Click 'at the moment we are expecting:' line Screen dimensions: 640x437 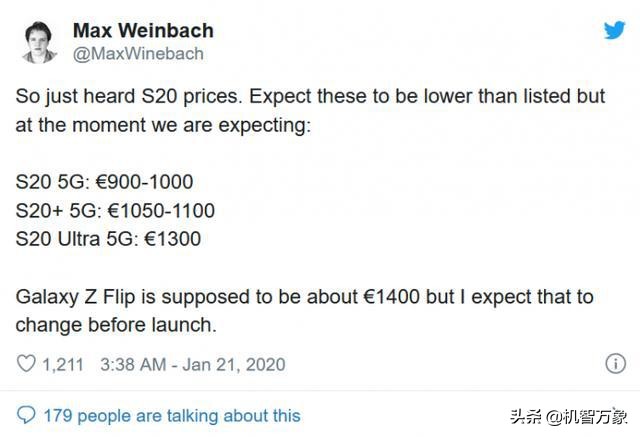click(163, 125)
